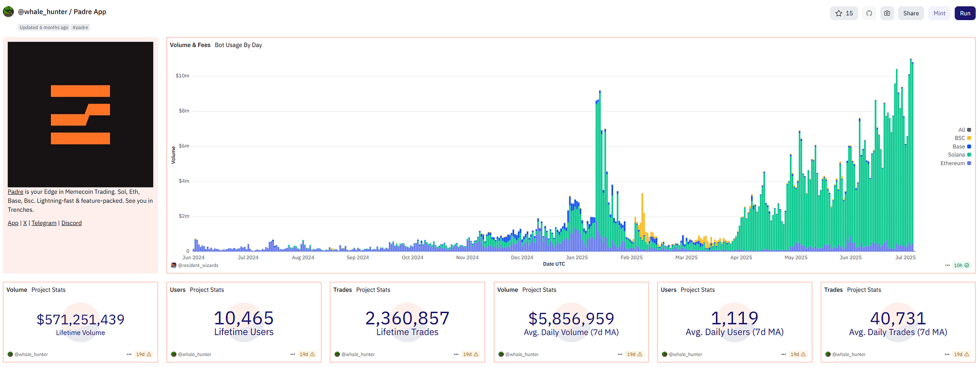The width and height of the screenshot is (980, 367).
Task: Open three-dot menu on Avg. Daily Users card
Action: coord(784,354)
